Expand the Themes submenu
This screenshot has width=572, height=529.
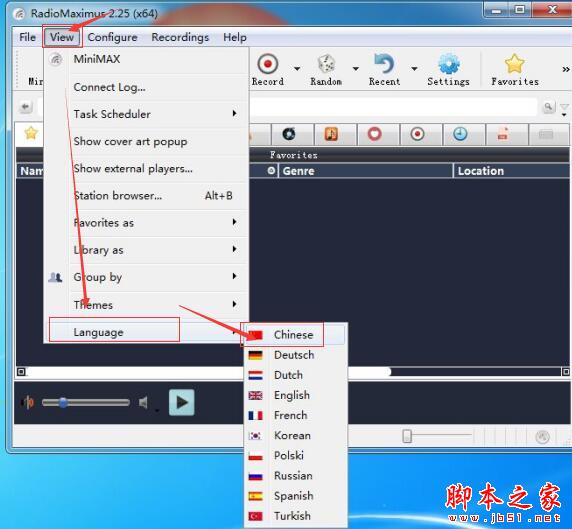146,305
